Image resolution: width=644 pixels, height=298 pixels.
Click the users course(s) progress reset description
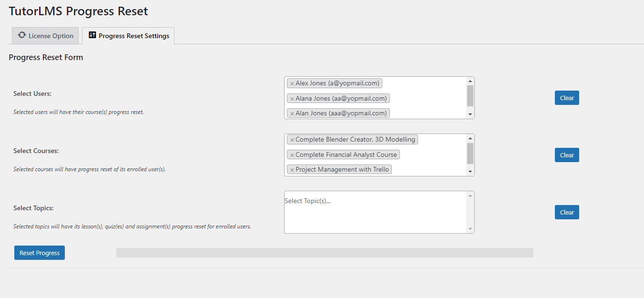[x=79, y=112]
